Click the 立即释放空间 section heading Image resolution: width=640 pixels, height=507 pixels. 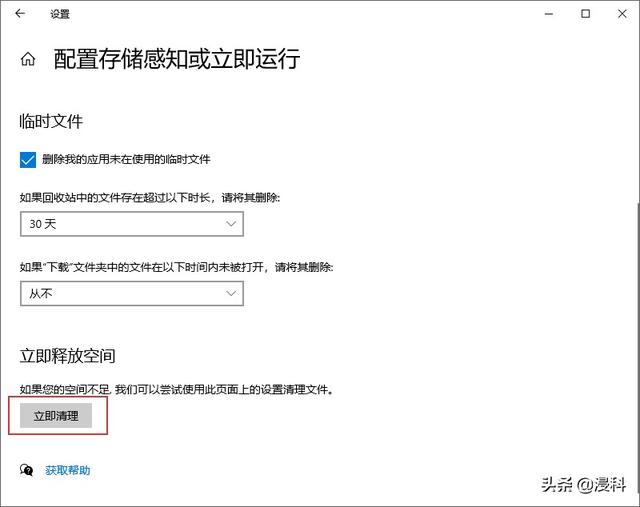coord(67,356)
